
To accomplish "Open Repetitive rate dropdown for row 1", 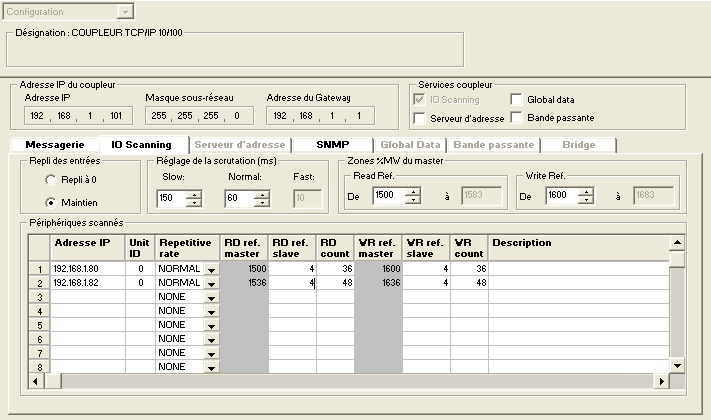I will tap(211, 270).
